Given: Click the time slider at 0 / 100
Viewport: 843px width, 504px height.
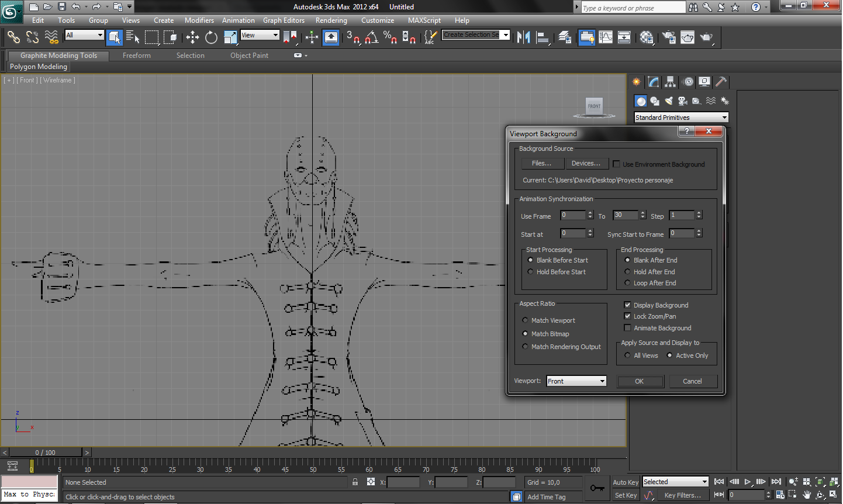Looking at the screenshot, I should point(46,453).
